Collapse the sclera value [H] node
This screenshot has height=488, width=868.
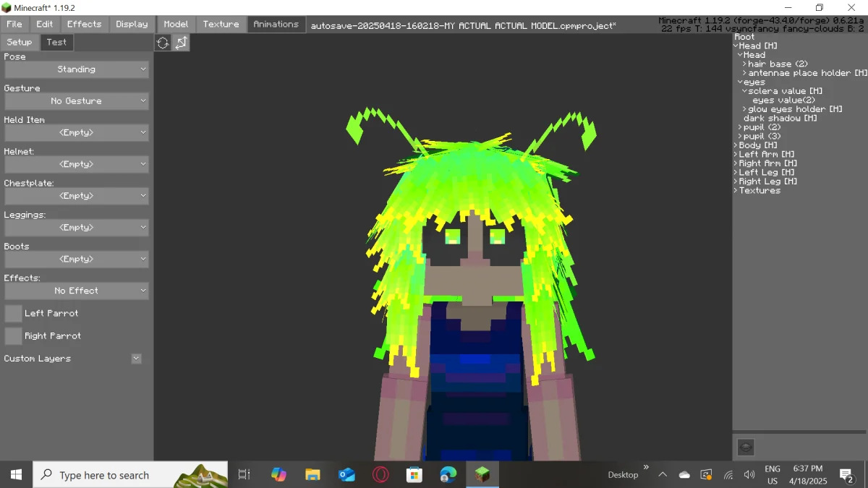click(x=744, y=91)
